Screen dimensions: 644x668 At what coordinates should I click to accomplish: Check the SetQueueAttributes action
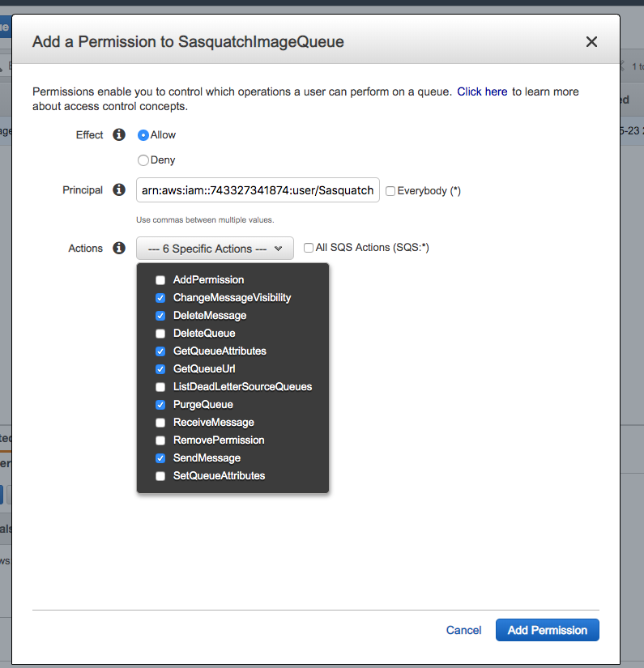[x=160, y=476]
